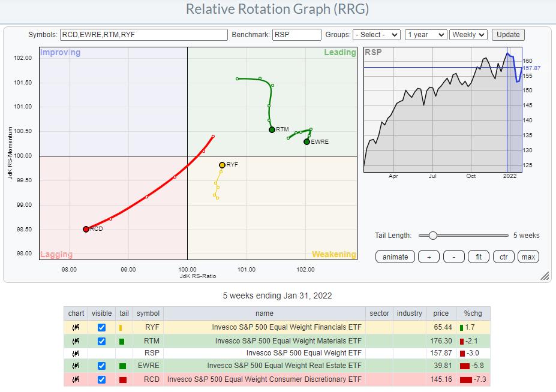Sort table by symbol column header
This screenshot has width=556, height=392.
coord(148,313)
